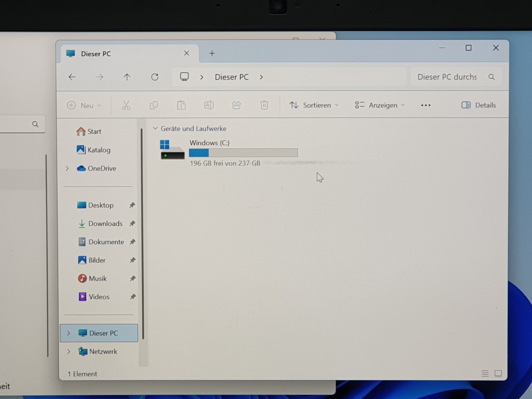This screenshot has height=399, width=532.
Task: Expand the OneDrive tree node
Action: (x=67, y=169)
